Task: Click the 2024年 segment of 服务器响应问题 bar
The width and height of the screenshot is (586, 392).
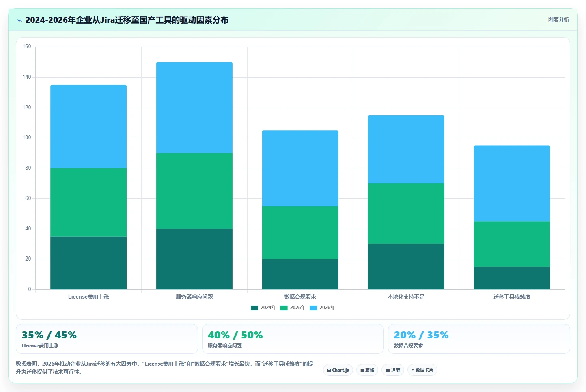Action: (x=194, y=259)
